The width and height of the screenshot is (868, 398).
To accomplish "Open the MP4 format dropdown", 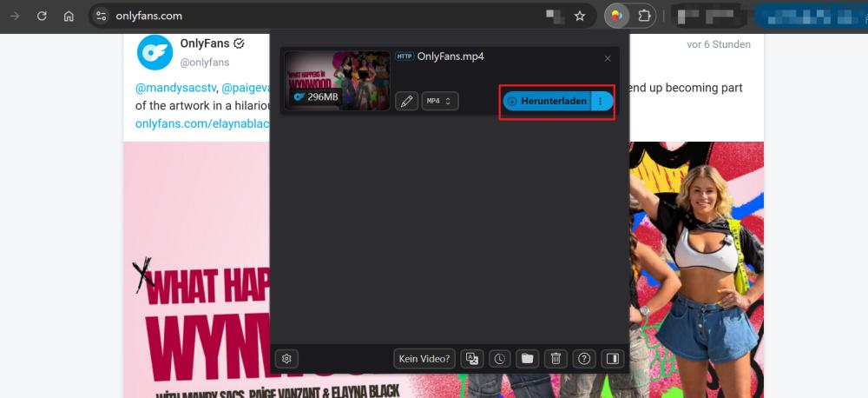I will 440,101.
